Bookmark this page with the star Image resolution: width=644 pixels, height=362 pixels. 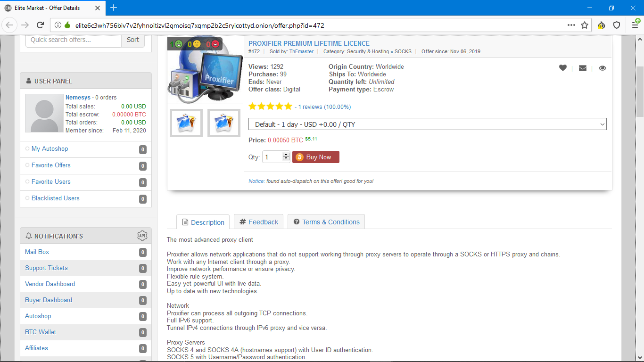[585, 25]
